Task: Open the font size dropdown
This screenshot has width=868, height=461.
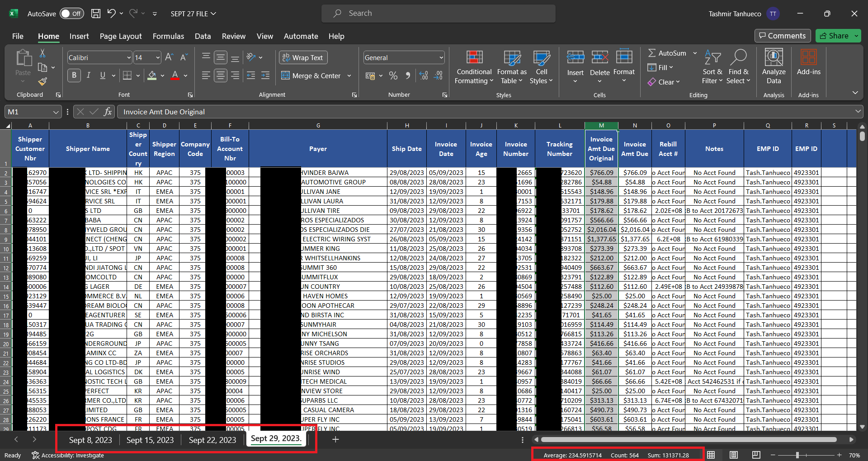Action: [158, 57]
